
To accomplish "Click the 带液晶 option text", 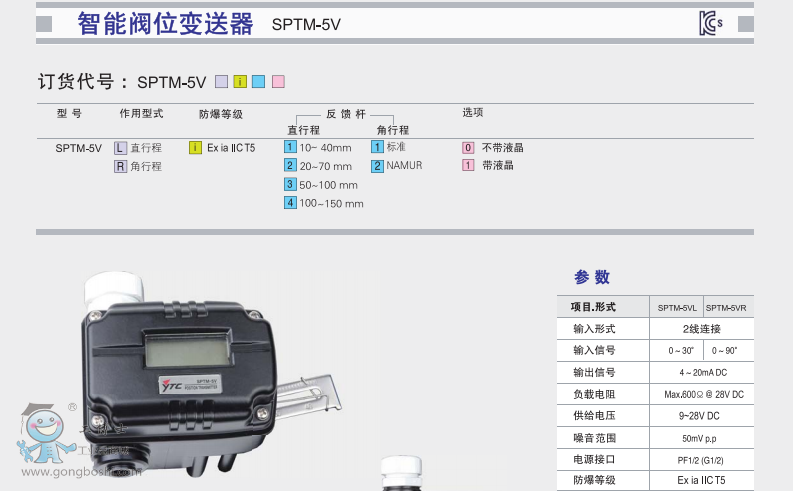I will point(498,165).
